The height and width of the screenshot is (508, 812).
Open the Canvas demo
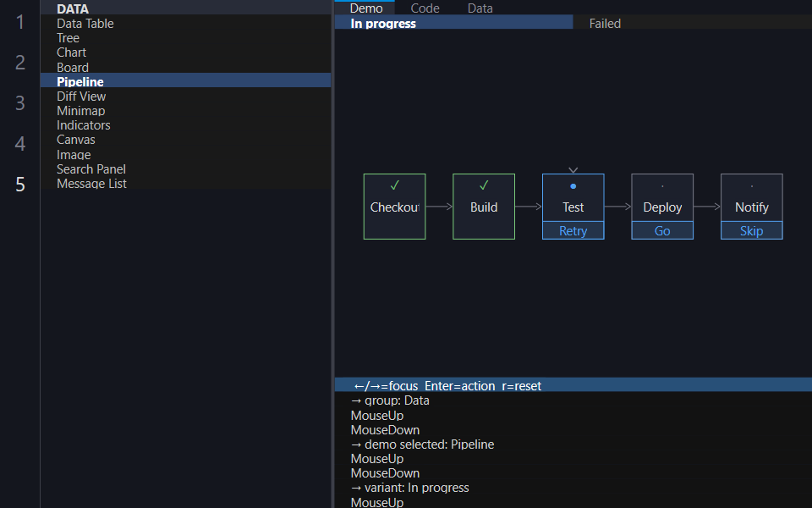click(185, 140)
